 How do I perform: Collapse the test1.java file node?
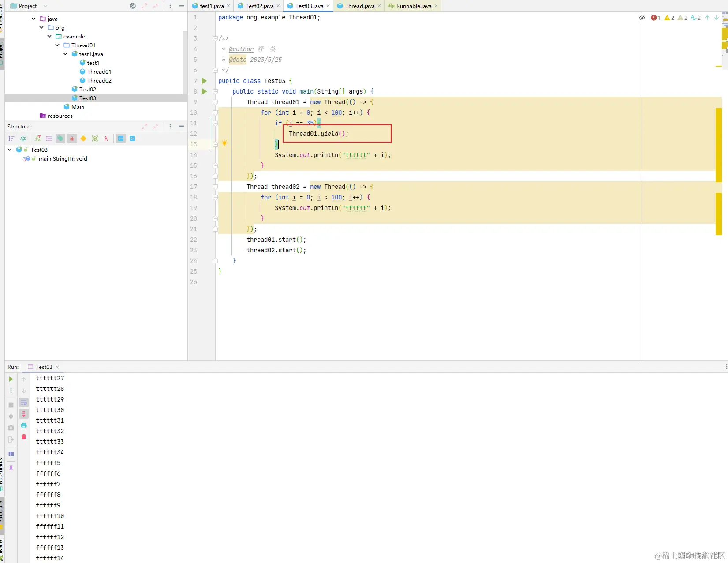(65, 54)
